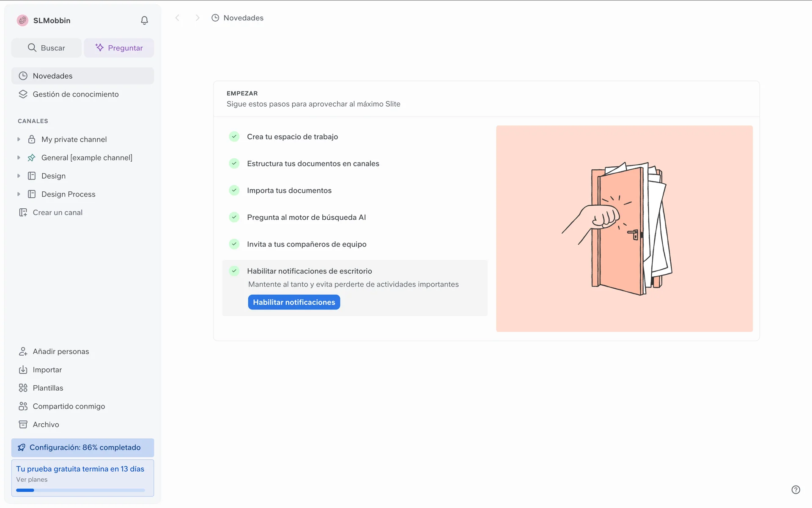This screenshot has width=812, height=508.
Task: Click the notifications bell icon
Action: pos(144,20)
